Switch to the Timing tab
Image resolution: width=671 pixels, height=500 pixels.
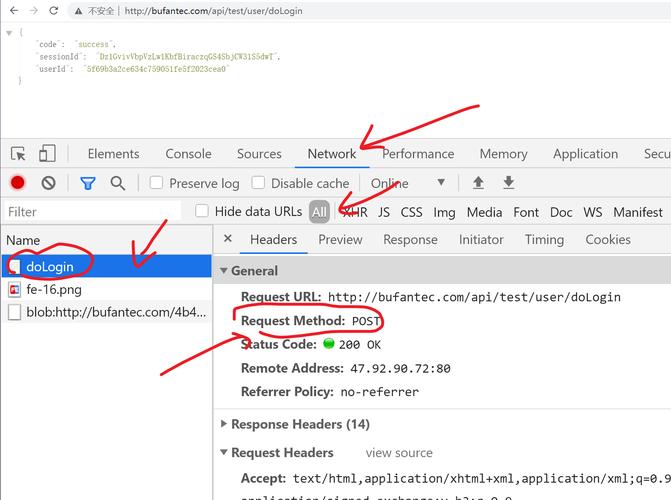coord(544,239)
